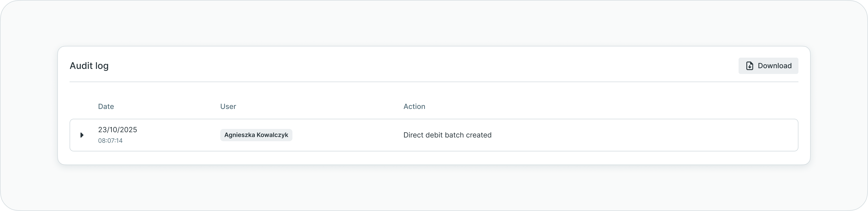Screen dimensions: 868x211
Task: Download the audit log file
Action: (x=768, y=66)
